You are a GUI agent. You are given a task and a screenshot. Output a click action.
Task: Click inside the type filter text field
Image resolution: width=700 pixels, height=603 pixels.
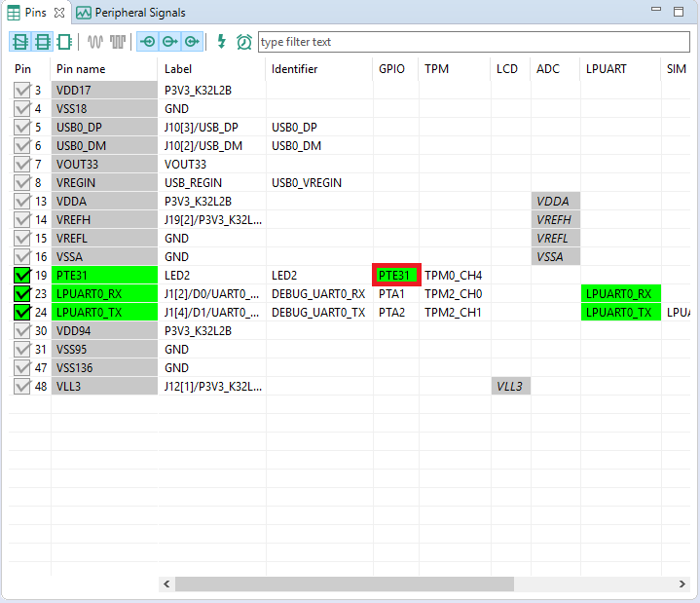pyautogui.click(x=472, y=42)
